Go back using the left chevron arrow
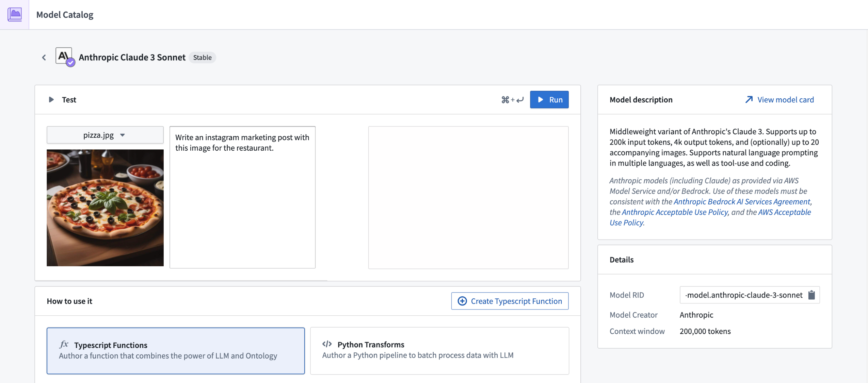The height and width of the screenshot is (383, 868). coord(44,57)
